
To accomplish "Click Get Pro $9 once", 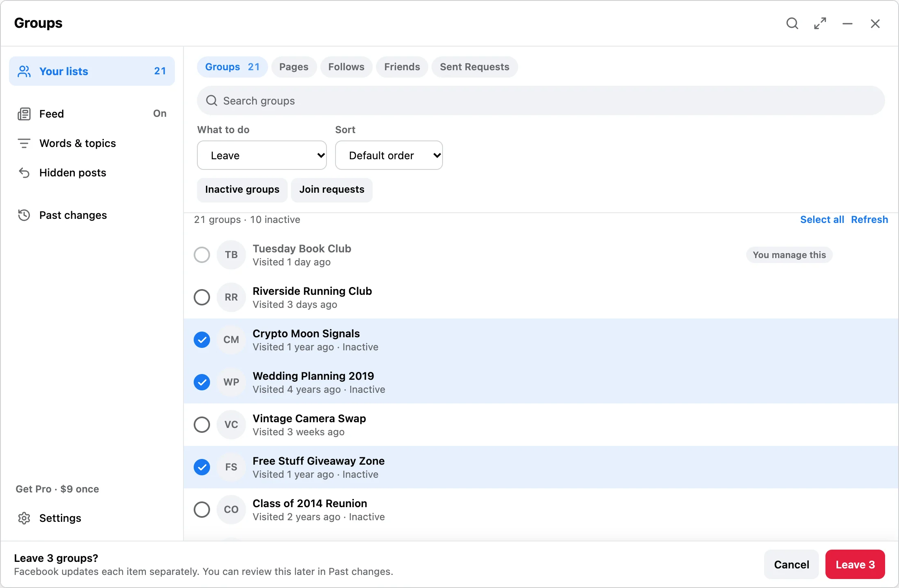I will coord(58,489).
